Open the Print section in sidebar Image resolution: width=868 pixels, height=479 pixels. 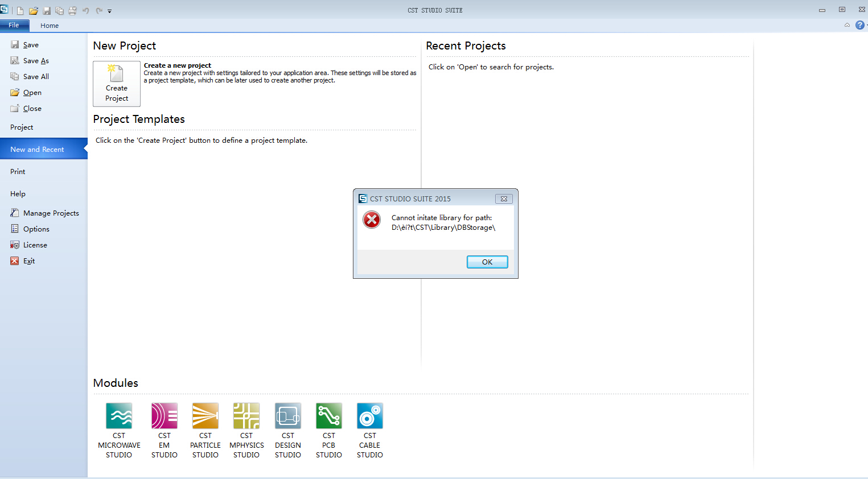point(18,171)
